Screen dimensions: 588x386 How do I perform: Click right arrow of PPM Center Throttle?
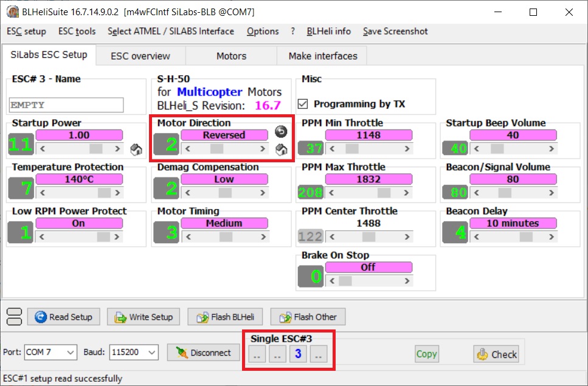[x=407, y=237]
